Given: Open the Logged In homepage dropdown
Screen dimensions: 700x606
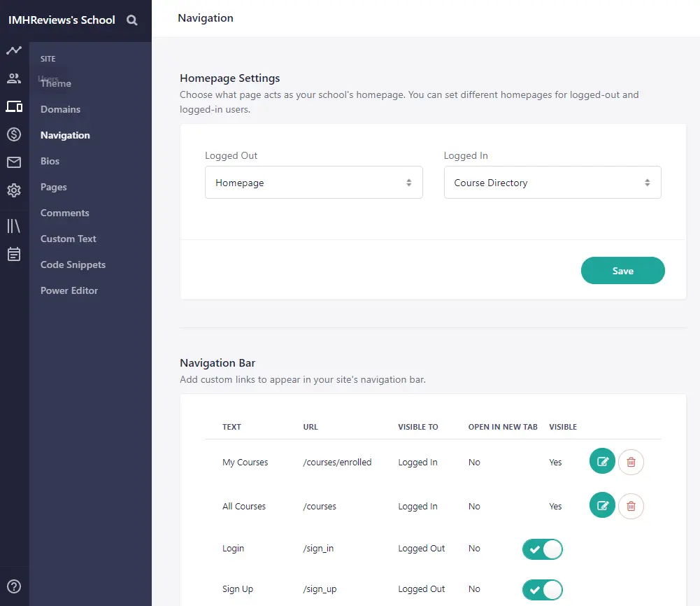Looking at the screenshot, I should (x=552, y=183).
